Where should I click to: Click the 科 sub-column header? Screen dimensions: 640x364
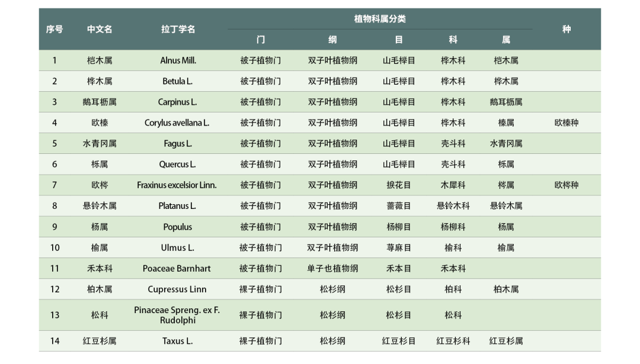pos(453,39)
